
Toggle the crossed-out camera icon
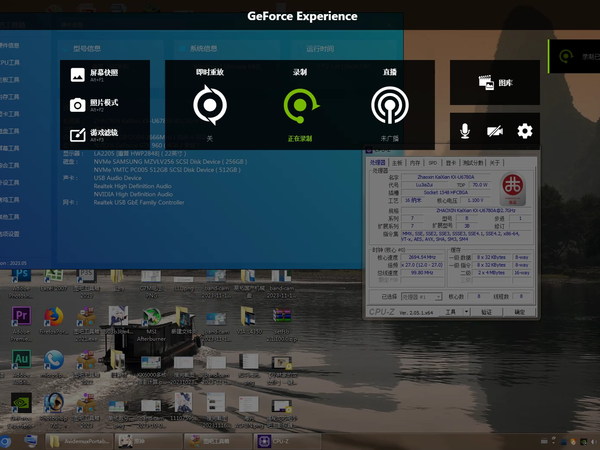[495, 131]
